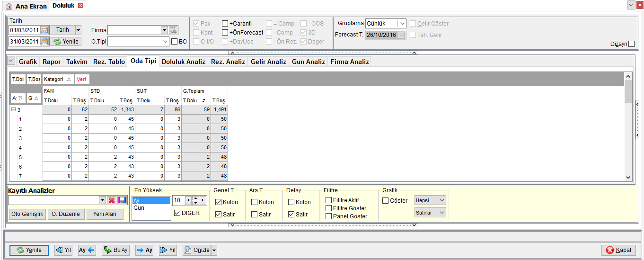Switch to the Rapor tab

click(52, 62)
